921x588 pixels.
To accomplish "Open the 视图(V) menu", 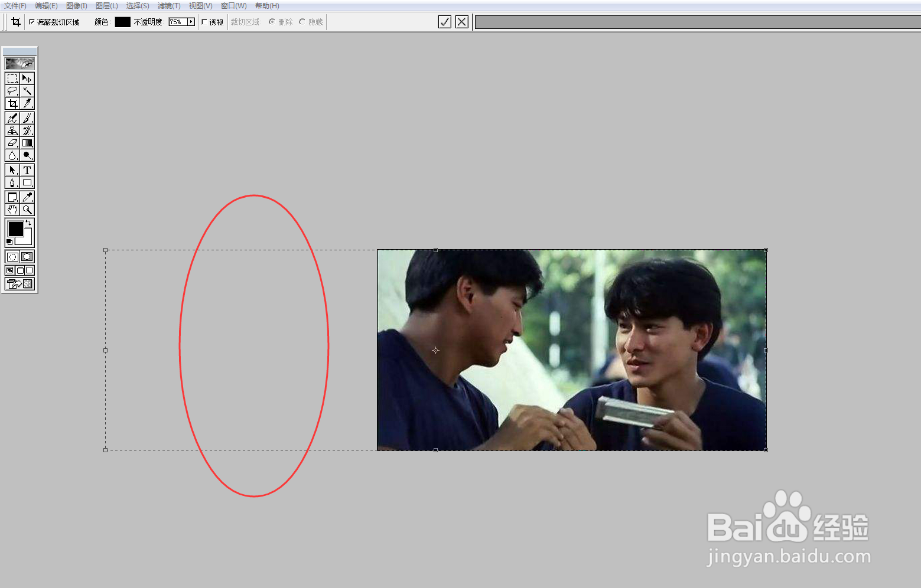I will tap(200, 5).
